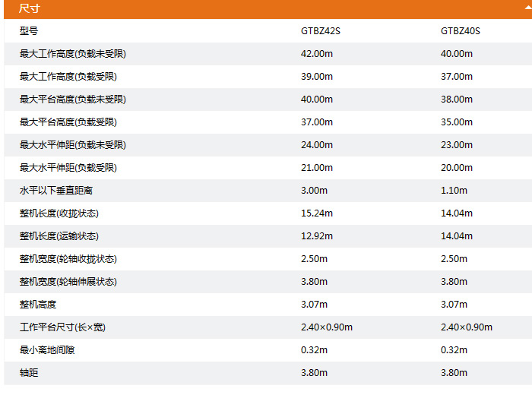Select the GTBZ40S model column heading
The width and height of the screenshot is (532, 395).
[x=460, y=31]
